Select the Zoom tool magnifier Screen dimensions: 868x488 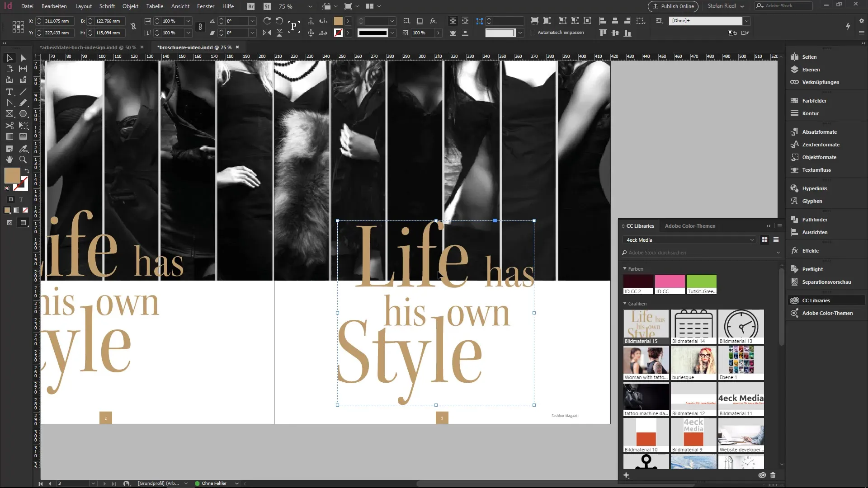click(23, 160)
